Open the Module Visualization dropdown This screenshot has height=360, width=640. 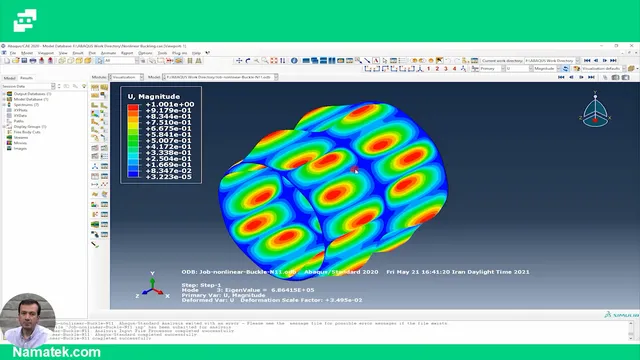pyautogui.click(x=126, y=77)
